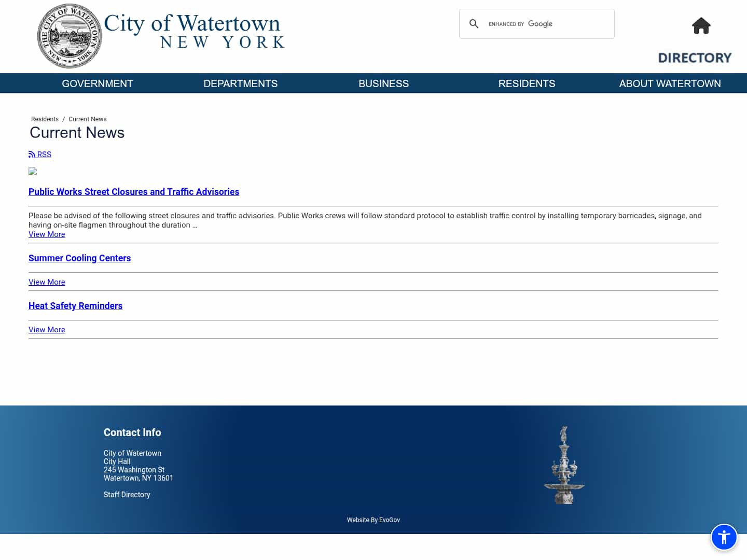Open Heat Safety Reminders article
Image resolution: width=747 pixels, height=560 pixels.
point(75,306)
